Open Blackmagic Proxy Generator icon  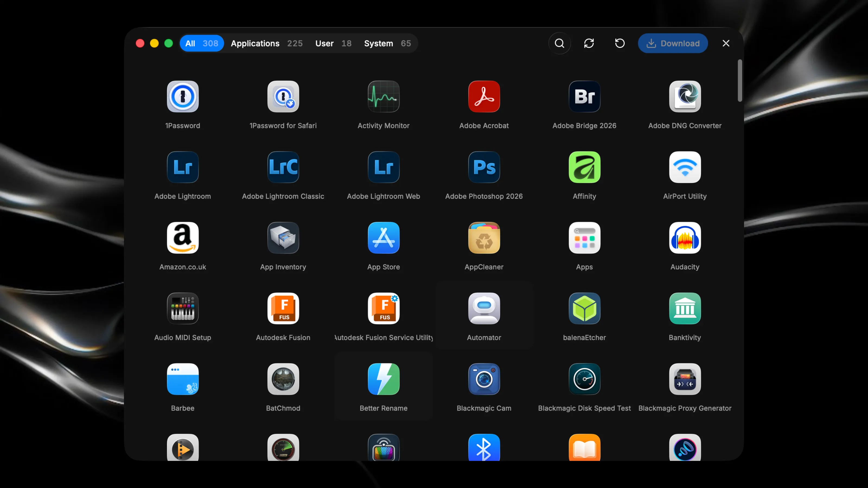click(685, 379)
